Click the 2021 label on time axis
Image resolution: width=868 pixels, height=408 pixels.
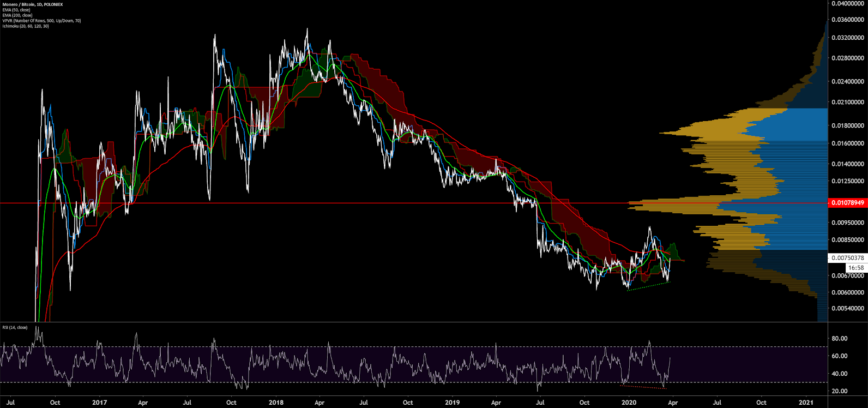pos(806,403)
